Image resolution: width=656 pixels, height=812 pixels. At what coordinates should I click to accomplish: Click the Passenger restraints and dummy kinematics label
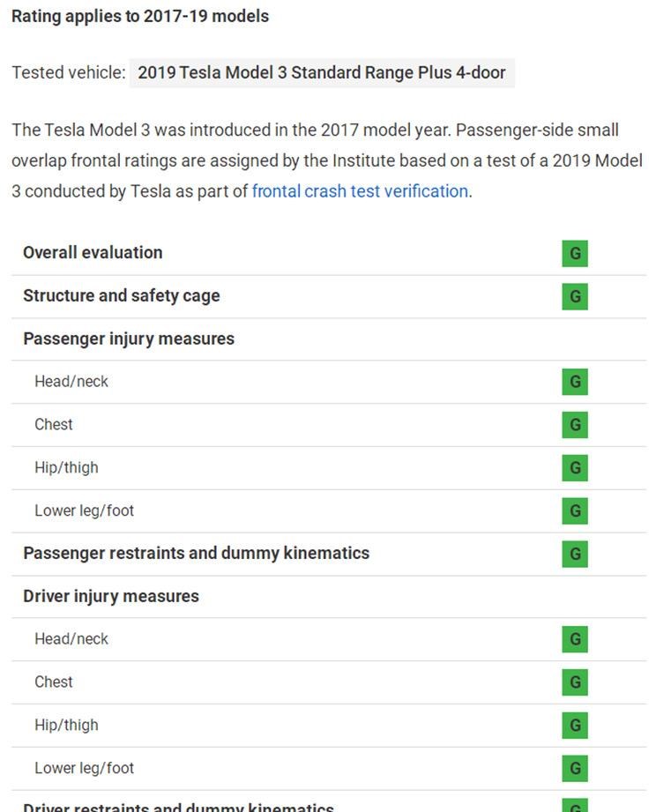point(197,553)
